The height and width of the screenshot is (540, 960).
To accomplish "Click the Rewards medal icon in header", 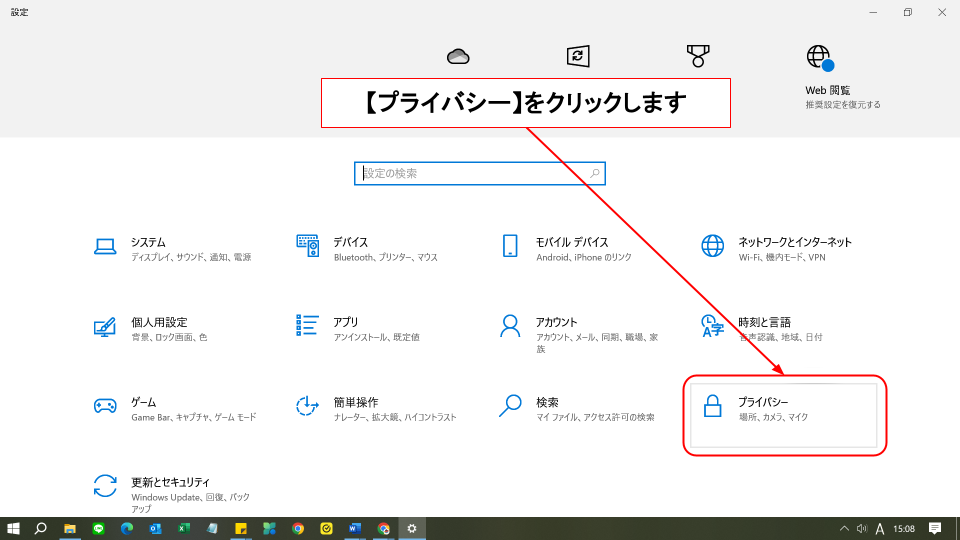I will (698, 56).
